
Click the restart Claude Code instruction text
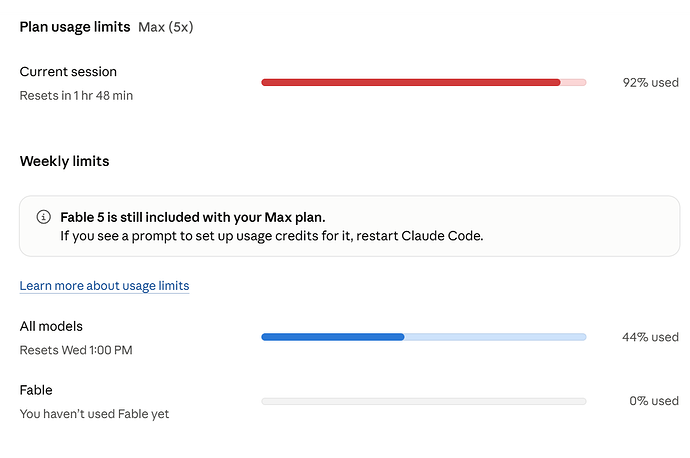pos(272,236)
